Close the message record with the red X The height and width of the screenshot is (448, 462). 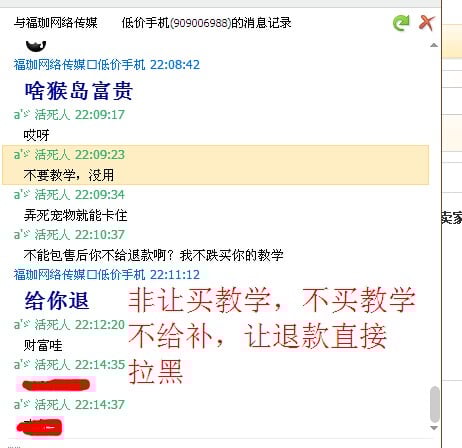pyautogui.click(x=426, y=23)
